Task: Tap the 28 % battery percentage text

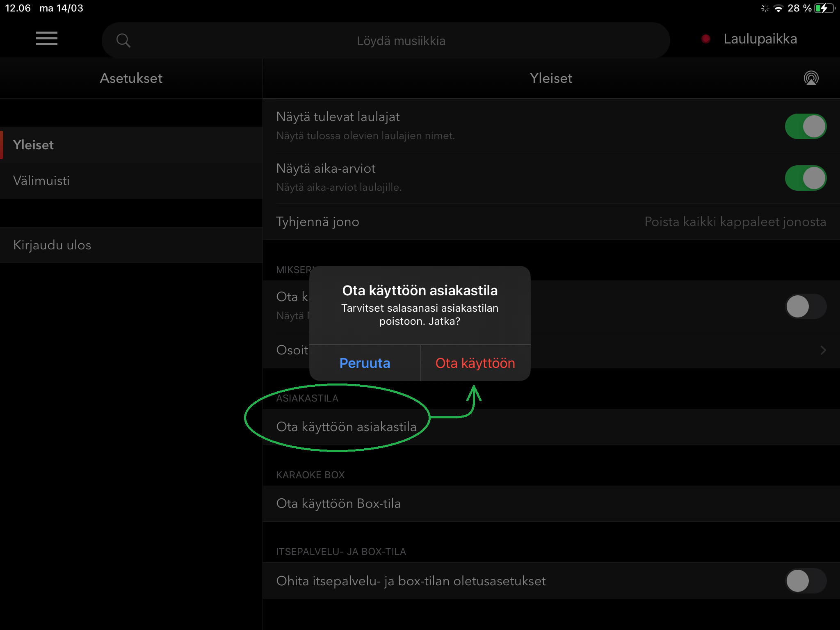Action: pos(799,8)
